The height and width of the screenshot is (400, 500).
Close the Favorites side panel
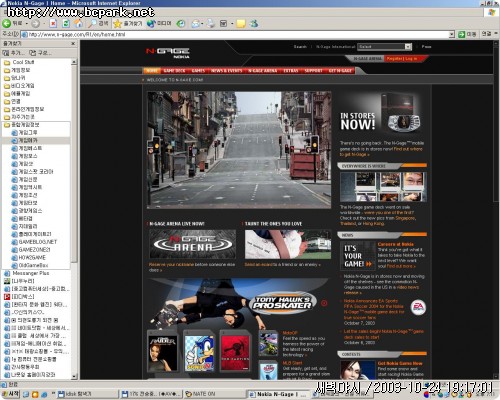click(x=73, y=44)
